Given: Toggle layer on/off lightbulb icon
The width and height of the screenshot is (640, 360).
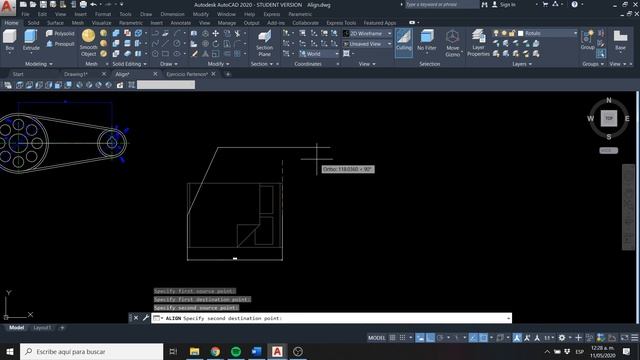Looking at the screenshot, I should tap(496, 33).
